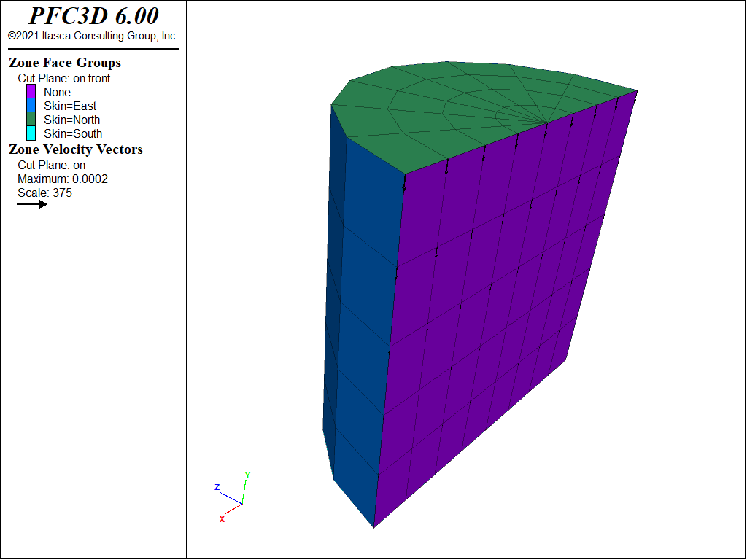Click the 'Cut Plane: on' velocity vectors entry
The height and width of the screenshot is (560, 747).
[52, 166]
